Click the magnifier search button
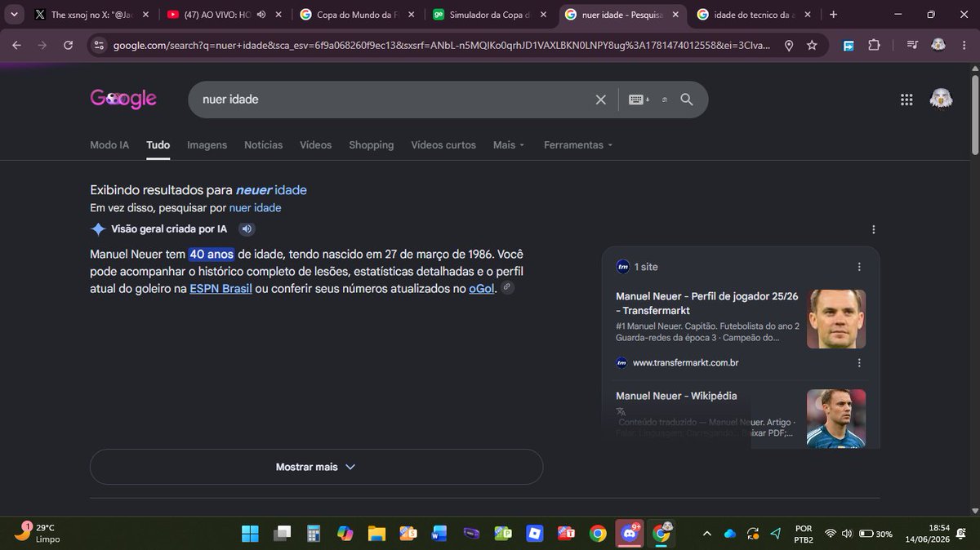The height and width of the screenshot is (550, 980). click(687, 100)
